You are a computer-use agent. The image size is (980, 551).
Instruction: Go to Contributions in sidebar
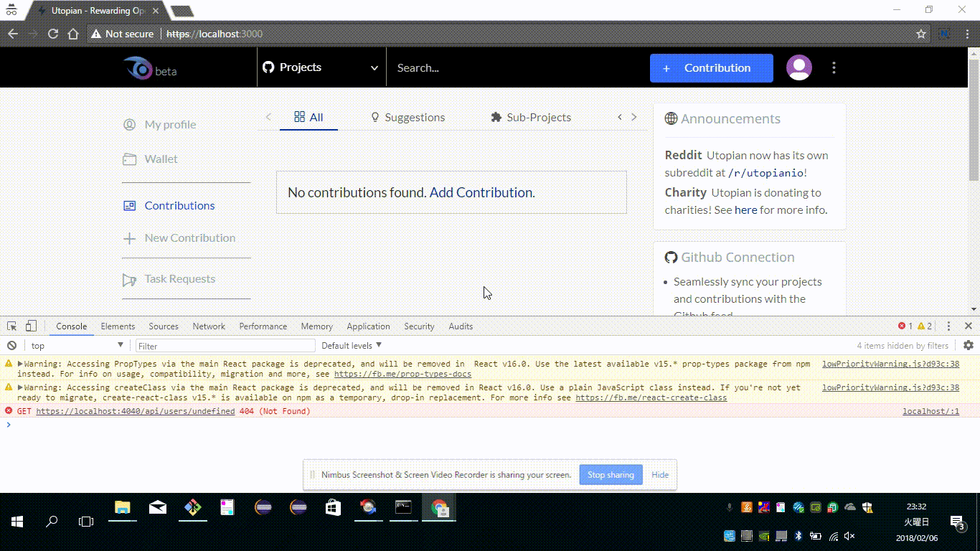[179, 205]
